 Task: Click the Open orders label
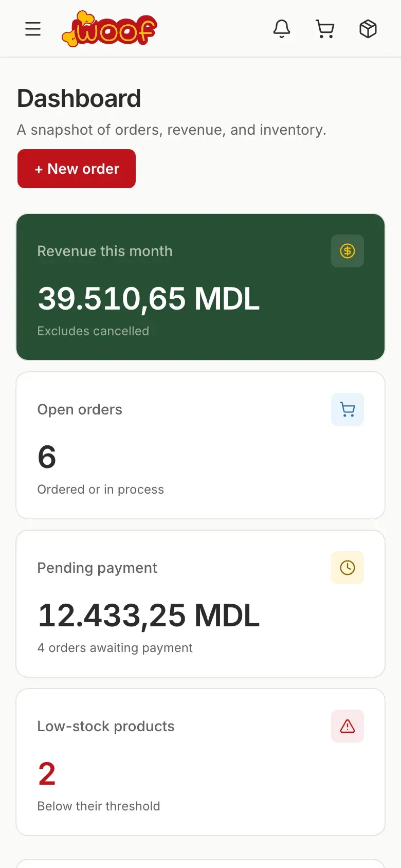[80, 409]
